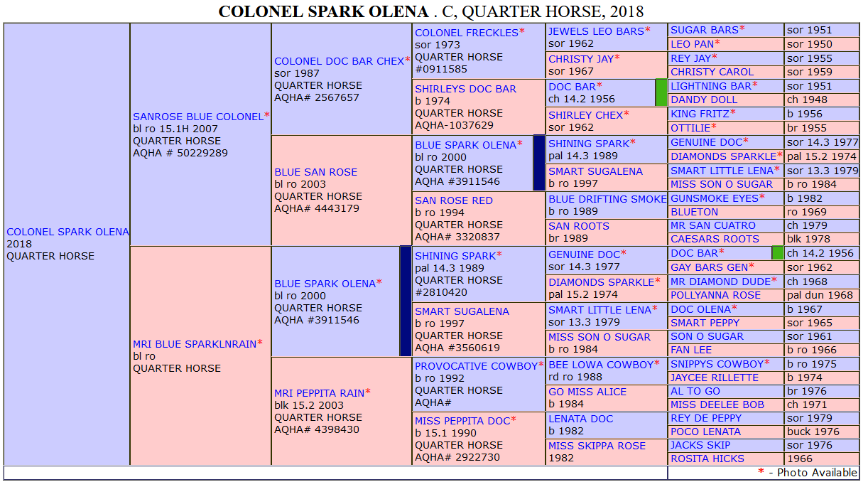Open the DANDY DOLL link

(704, 100)
